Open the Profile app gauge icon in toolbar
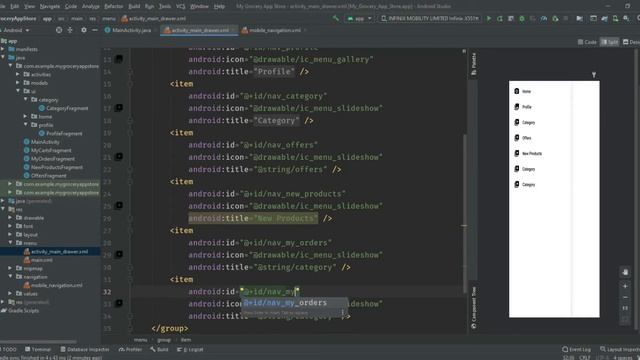The width and height of the screenshot is (640, 360). click(x=544, y=18)
